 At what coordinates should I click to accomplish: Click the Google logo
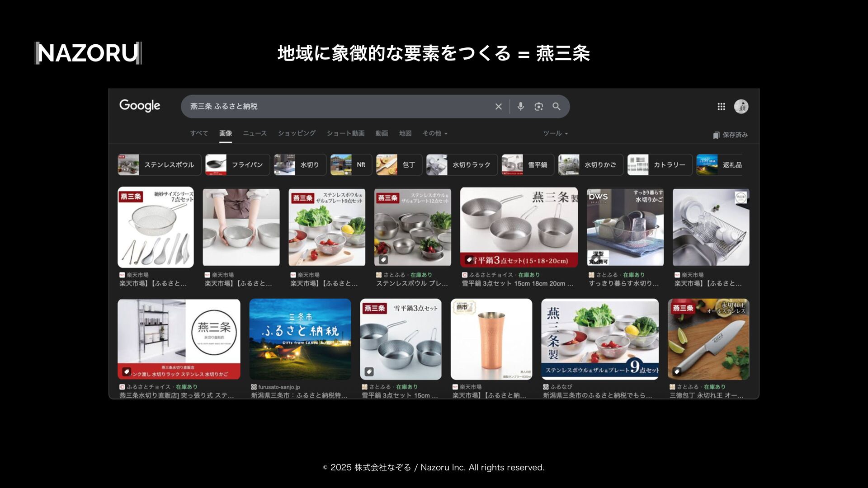(140, 106)
